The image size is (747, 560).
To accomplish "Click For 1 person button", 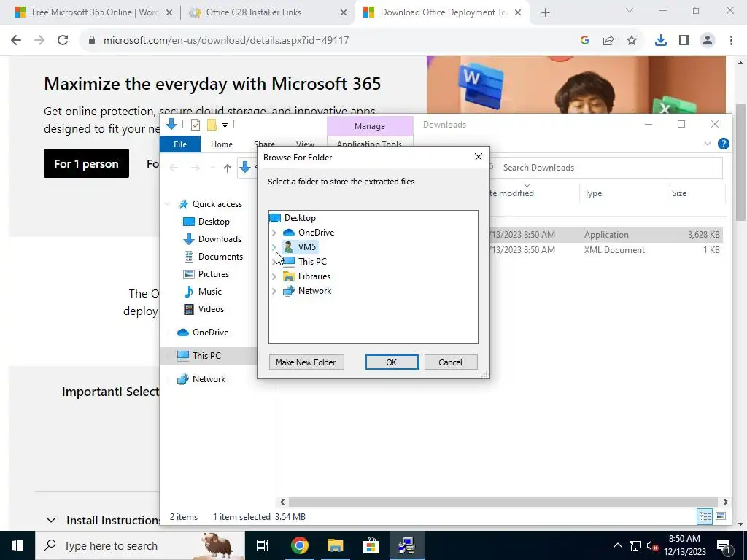I will click(86, 163).
